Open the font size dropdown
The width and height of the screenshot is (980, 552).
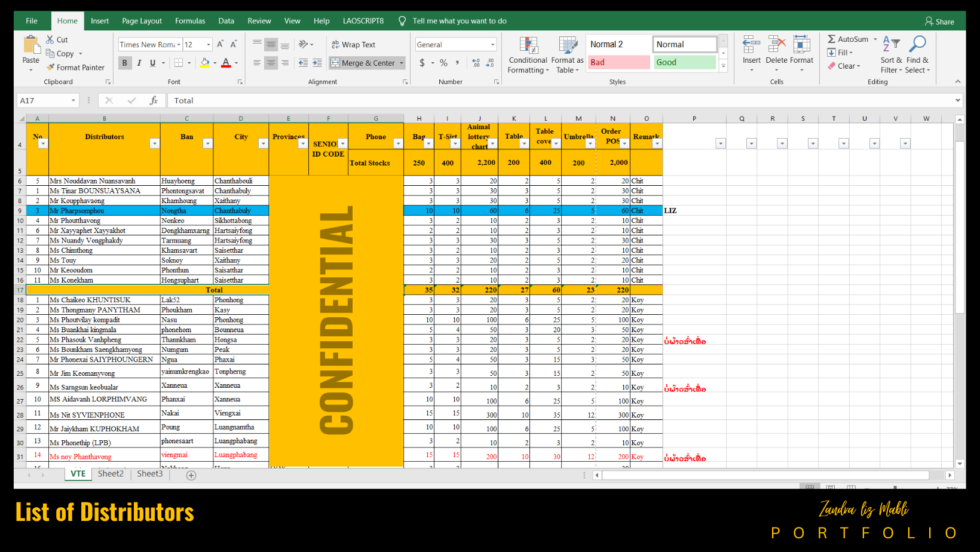point(209,45)
